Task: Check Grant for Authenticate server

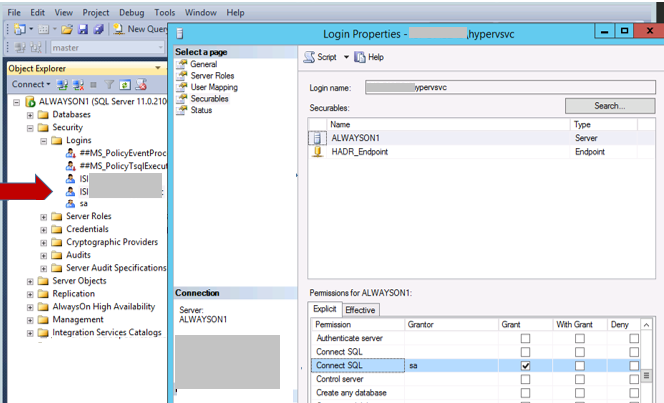Action: click(526, 338)
